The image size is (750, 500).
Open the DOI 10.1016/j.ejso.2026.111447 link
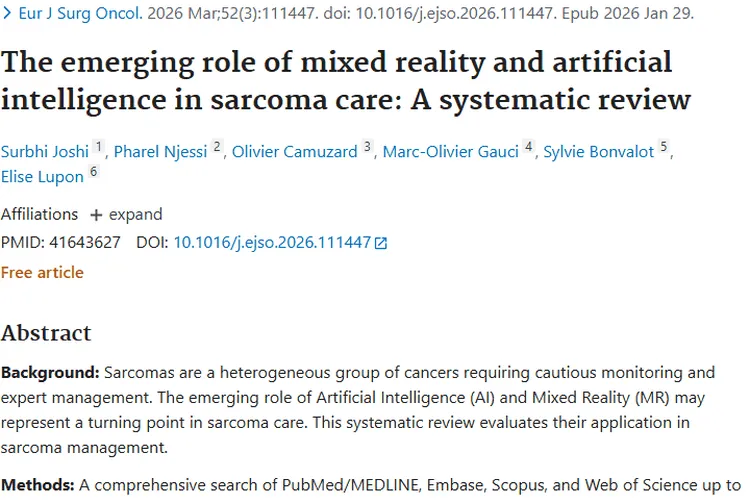(271, 242)
